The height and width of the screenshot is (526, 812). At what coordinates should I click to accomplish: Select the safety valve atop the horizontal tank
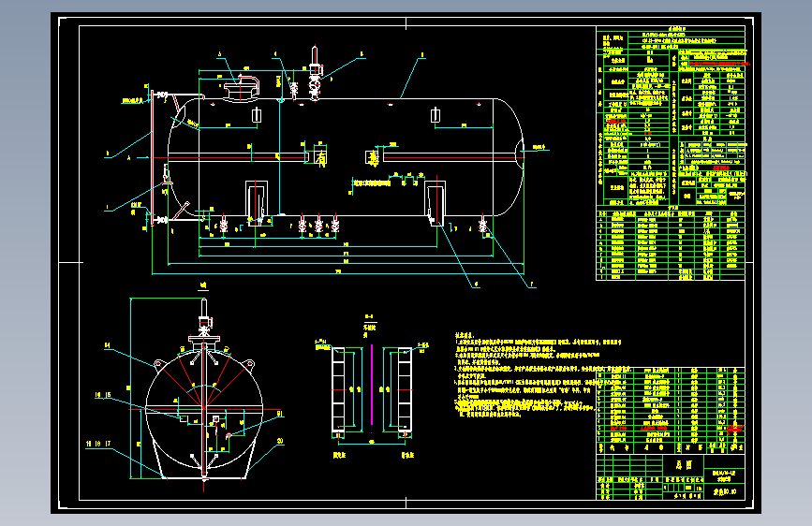pos(315,72)
